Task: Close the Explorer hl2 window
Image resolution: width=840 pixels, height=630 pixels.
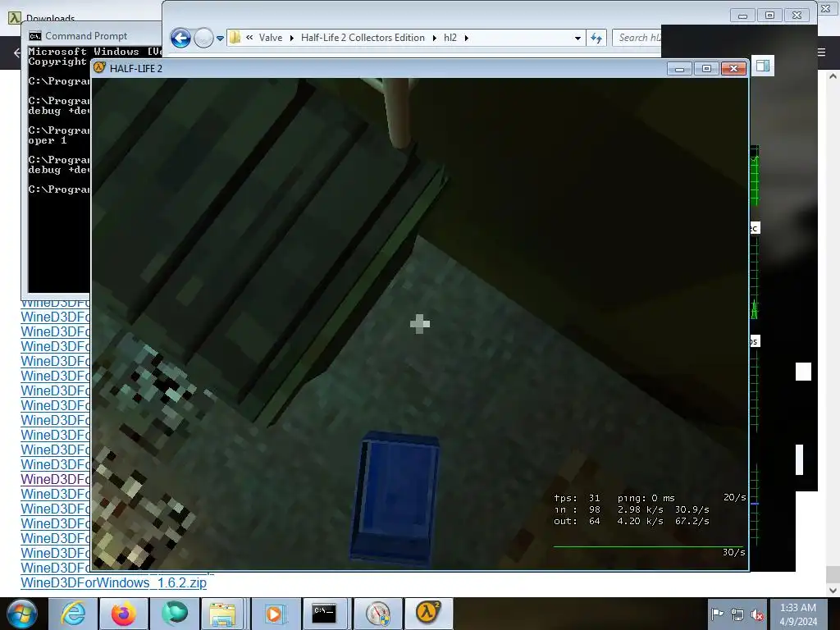Action: coord(797,16)
